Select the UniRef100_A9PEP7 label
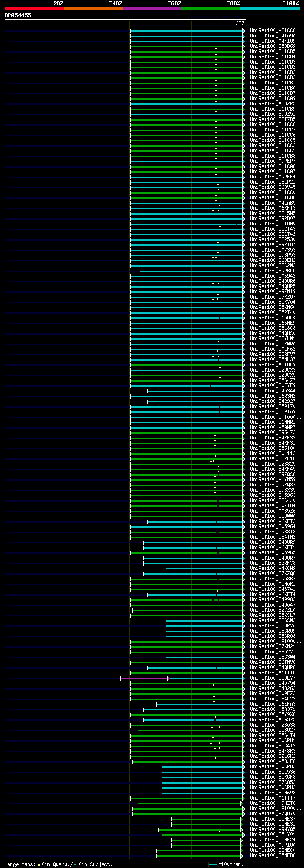The height and width of the screenshot is (868, 304). click(273, 161)
